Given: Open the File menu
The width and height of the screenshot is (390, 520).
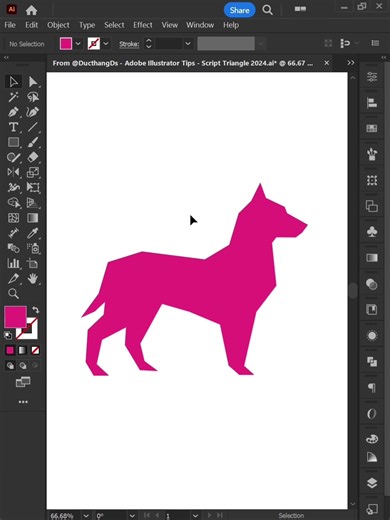Looking at the screenshot, I should click(x=10, y=25).
